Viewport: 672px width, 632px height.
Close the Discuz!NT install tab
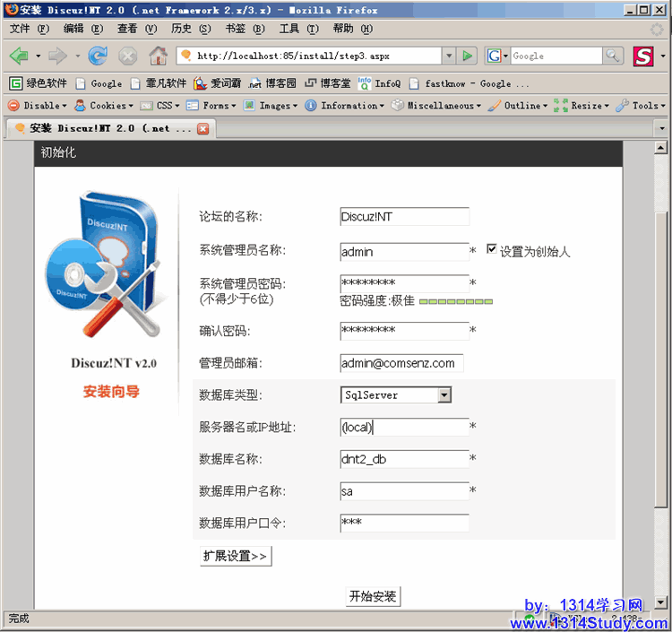coord(202,128)
